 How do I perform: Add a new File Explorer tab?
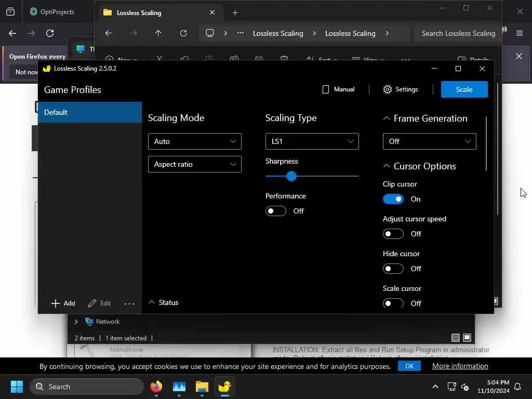point(235,13)
